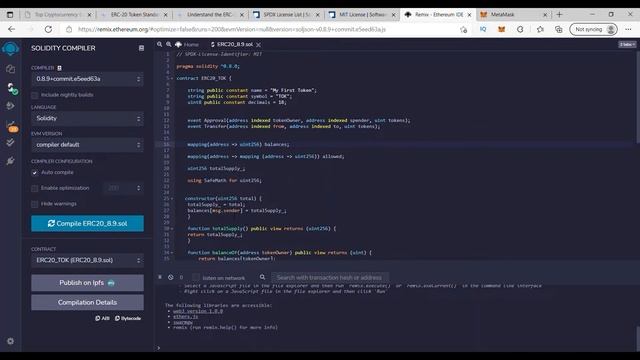Click the terminal search magnifier icon

pos(262,277)
